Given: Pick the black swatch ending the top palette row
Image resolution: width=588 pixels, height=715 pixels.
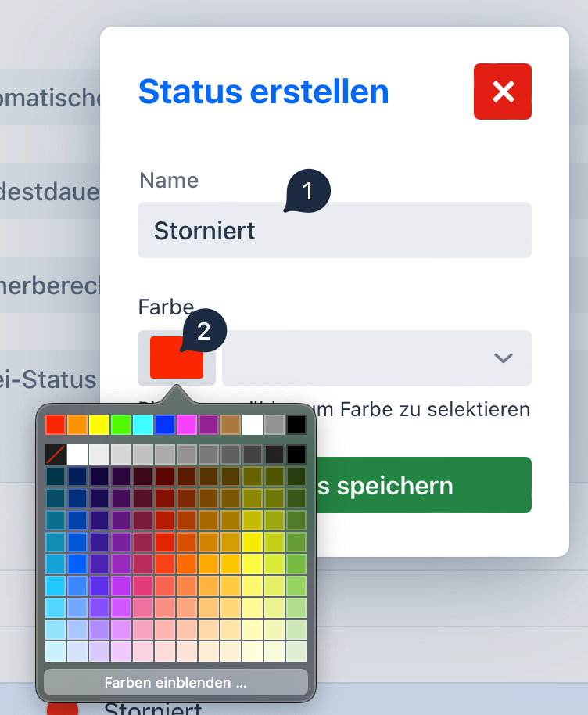Looking at the screenshot, I should click(x=296, y=424).
